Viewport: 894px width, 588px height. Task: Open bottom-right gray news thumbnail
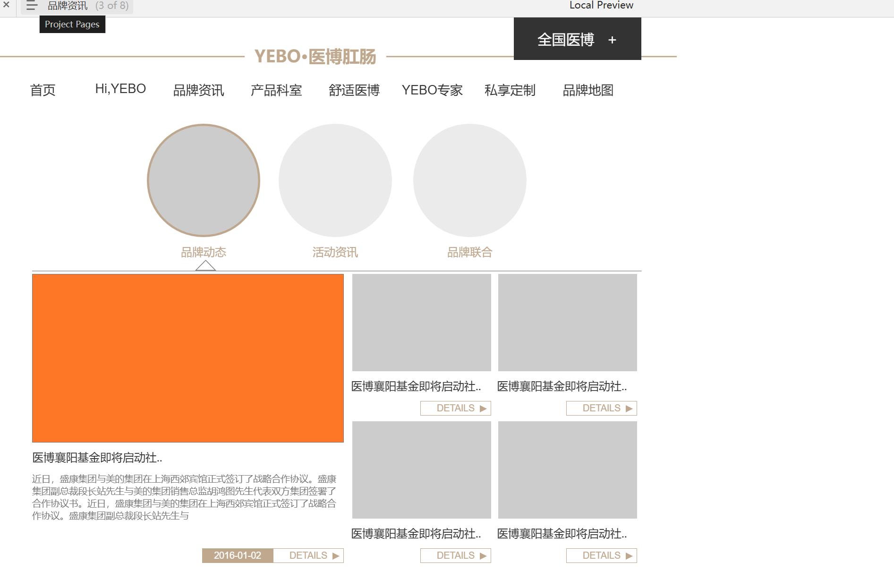coord(568,470)
